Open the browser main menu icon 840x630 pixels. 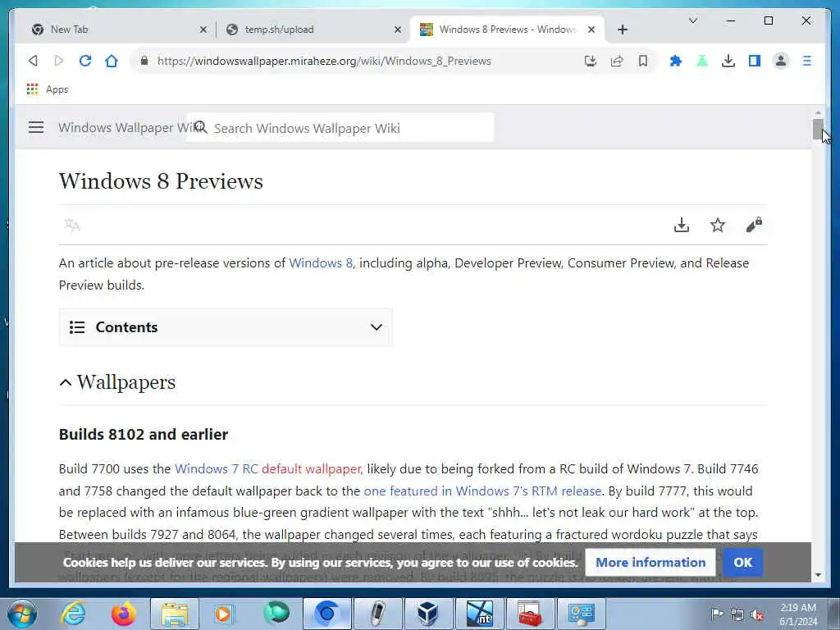[x=807, y=61]
